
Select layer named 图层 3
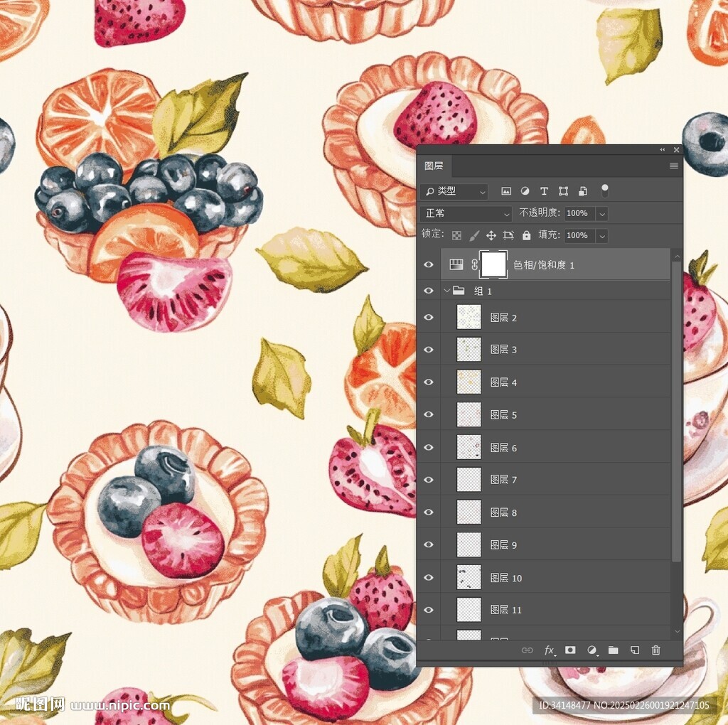503,350
